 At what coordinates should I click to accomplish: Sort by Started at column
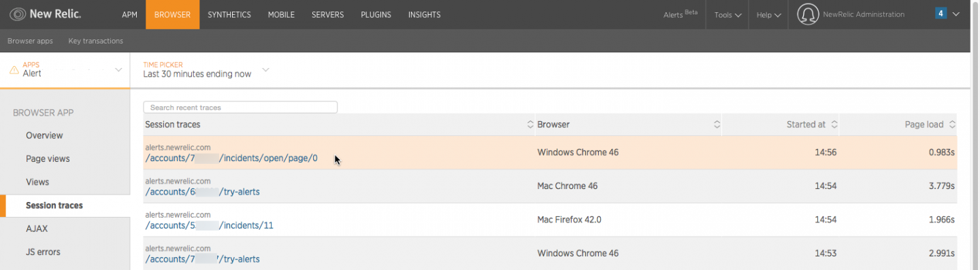(834, 124)
